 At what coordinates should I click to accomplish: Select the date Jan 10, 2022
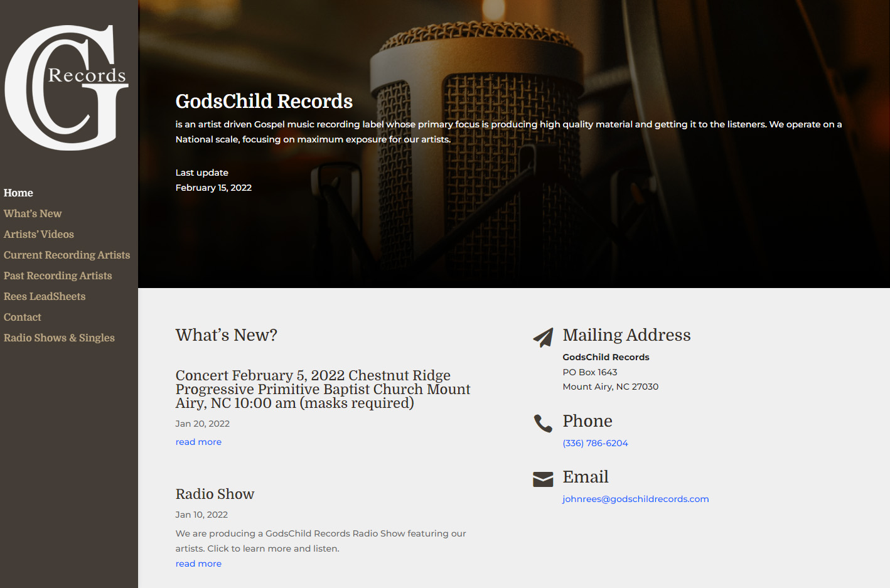(x=201, y=515)
